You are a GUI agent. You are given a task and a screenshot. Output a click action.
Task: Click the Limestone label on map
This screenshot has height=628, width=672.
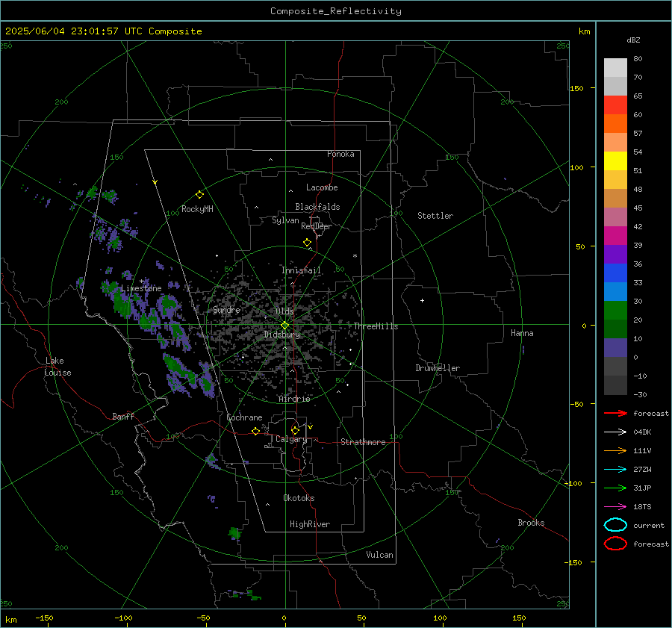[141, 288]
